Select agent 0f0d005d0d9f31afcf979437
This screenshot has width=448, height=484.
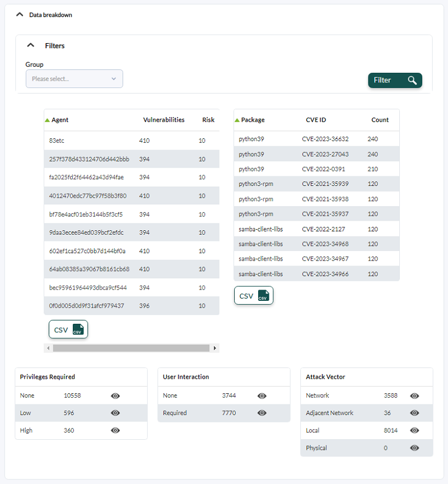click(132, 306)
